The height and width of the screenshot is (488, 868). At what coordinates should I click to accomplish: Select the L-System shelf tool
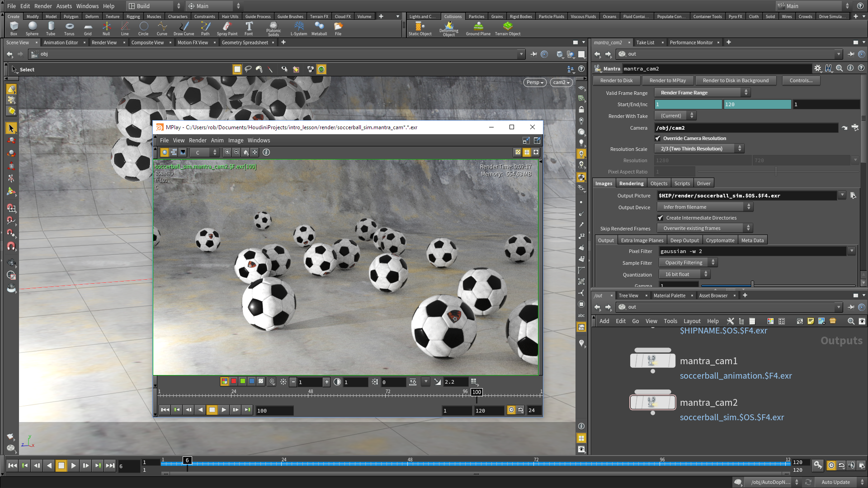[x=298, y=28]
